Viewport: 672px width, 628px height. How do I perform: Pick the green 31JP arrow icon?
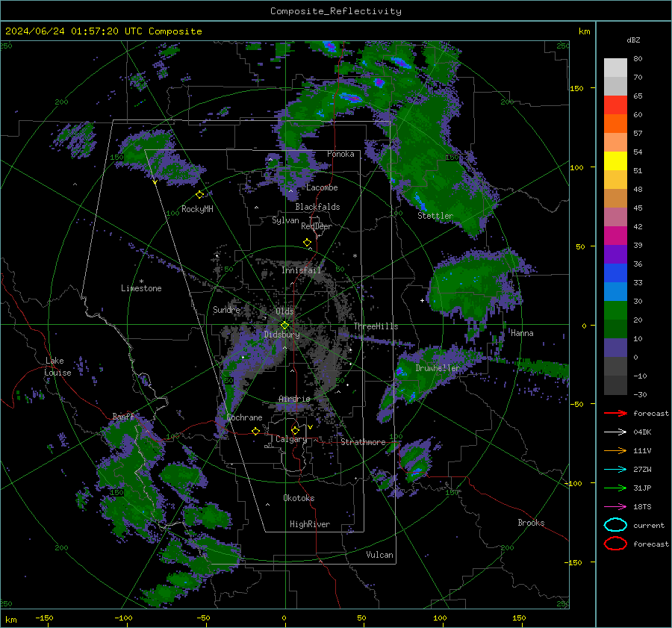615,488
